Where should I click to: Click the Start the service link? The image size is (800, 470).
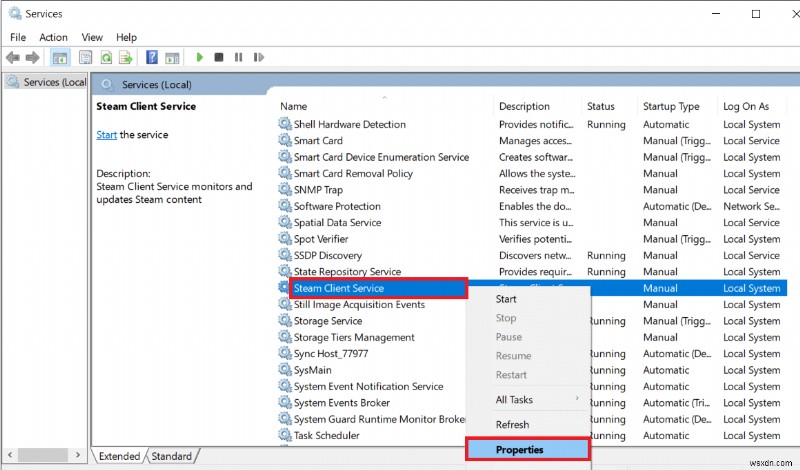(106, 135)
